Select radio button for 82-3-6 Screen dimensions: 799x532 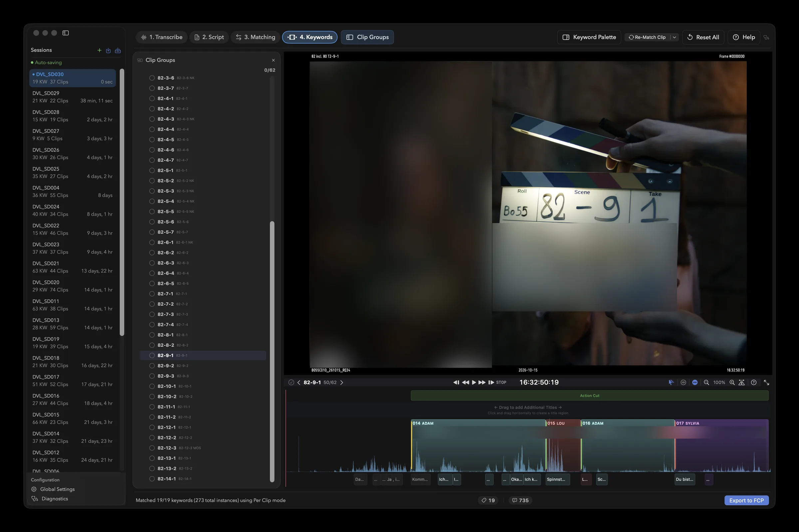[x=152, y=78]
